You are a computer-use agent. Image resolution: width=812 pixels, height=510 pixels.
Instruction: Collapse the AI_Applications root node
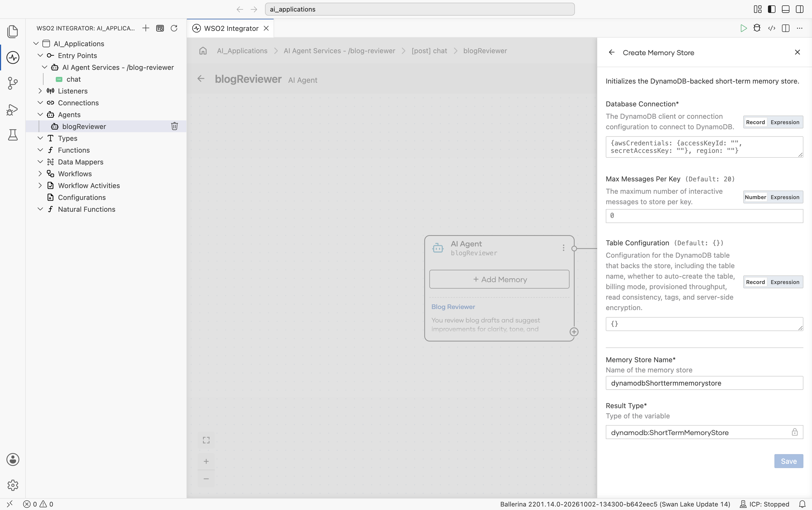(x=36, y=44)
